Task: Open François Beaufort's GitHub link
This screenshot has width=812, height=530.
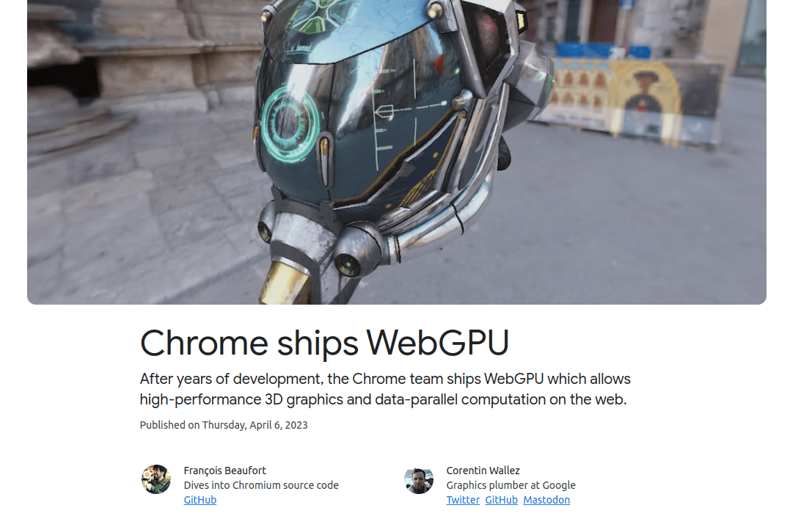Action: [x=200, y=500]
